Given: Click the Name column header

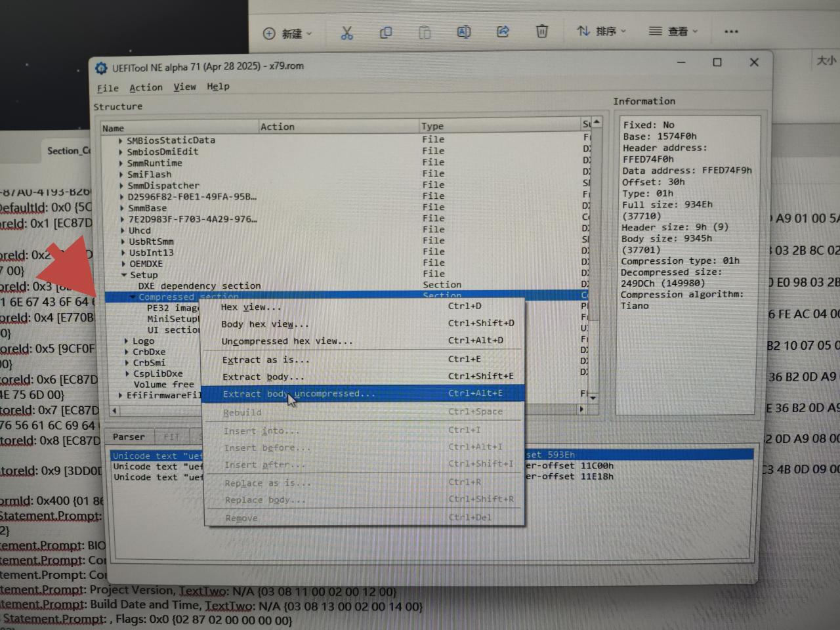Looking at the screenshot, I should [179, 128].
